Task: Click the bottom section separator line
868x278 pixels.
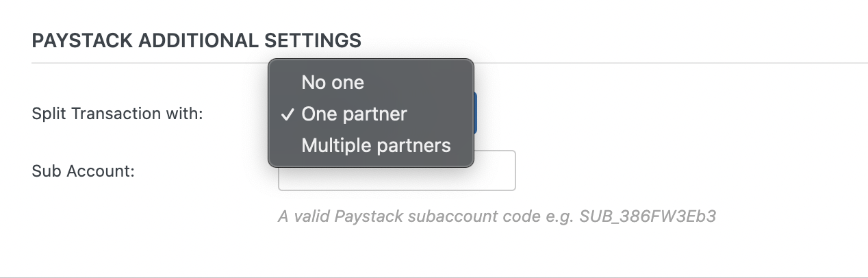Action: tap(434, 277)
